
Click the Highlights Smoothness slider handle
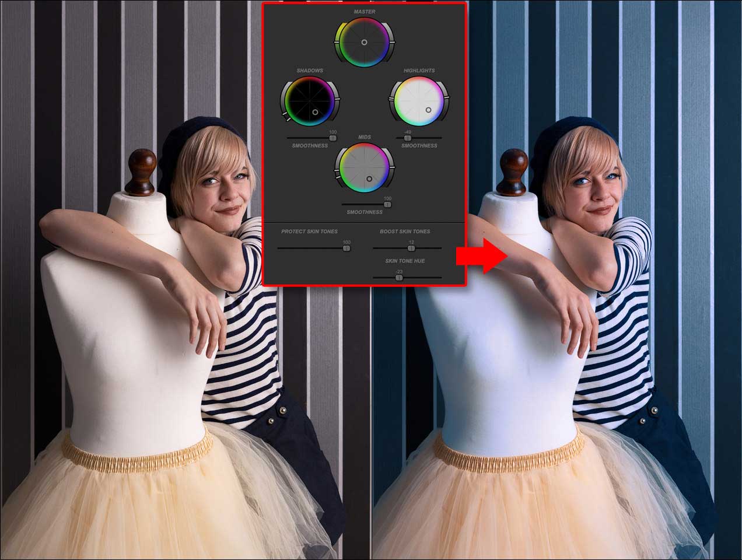click(x=408, y=138)
